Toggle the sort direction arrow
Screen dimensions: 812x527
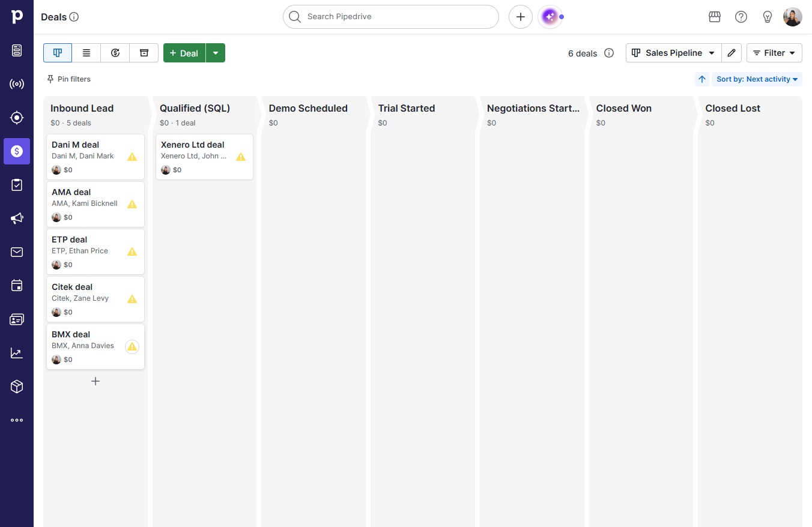click(702, 79)
